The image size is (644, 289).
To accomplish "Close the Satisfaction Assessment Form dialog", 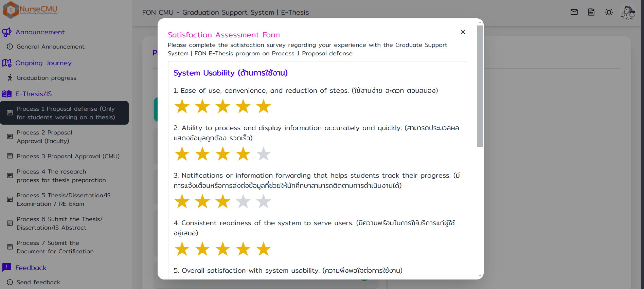I will (x=463, y=32).
